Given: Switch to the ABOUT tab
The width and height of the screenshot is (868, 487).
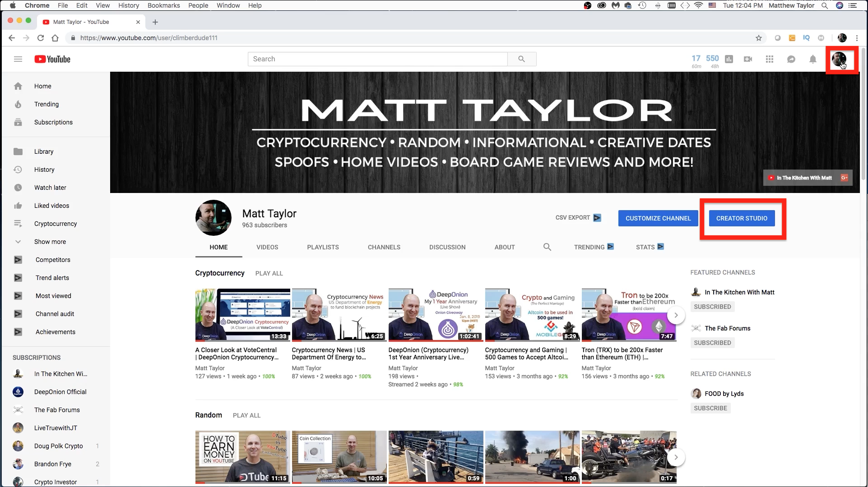Looking at the screenshot, I should pyautogui.click(x=505, y=247).
